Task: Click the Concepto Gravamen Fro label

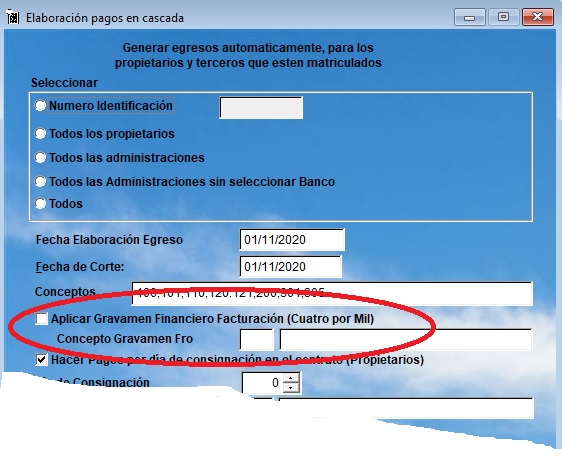Action: tap(125, 339)
